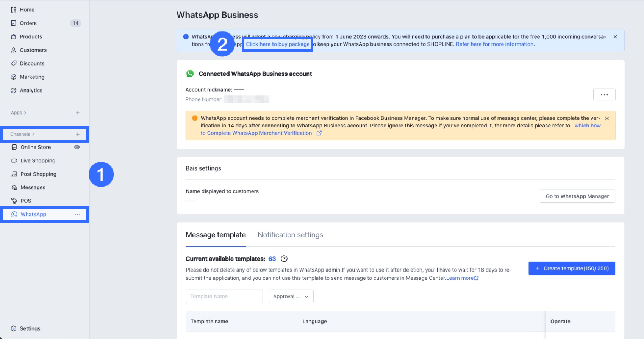
Task: Click the Home icon in sidebar
Action: tap(14, 10)
